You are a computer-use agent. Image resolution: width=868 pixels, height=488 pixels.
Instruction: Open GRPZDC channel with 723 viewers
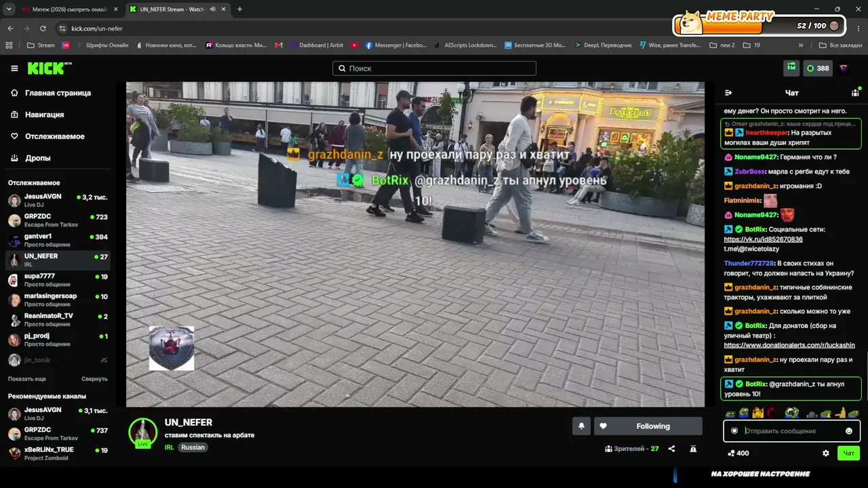pos(58,220)
